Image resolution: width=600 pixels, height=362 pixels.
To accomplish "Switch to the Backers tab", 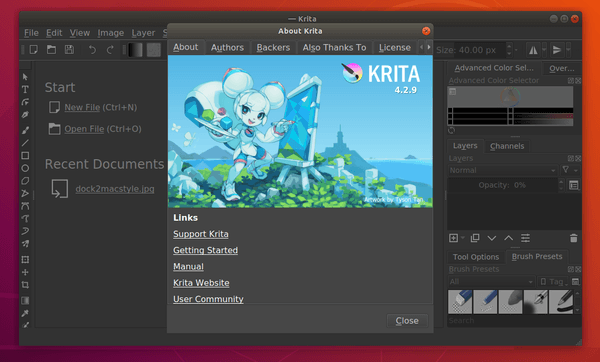I will click(x=273, y=47).
